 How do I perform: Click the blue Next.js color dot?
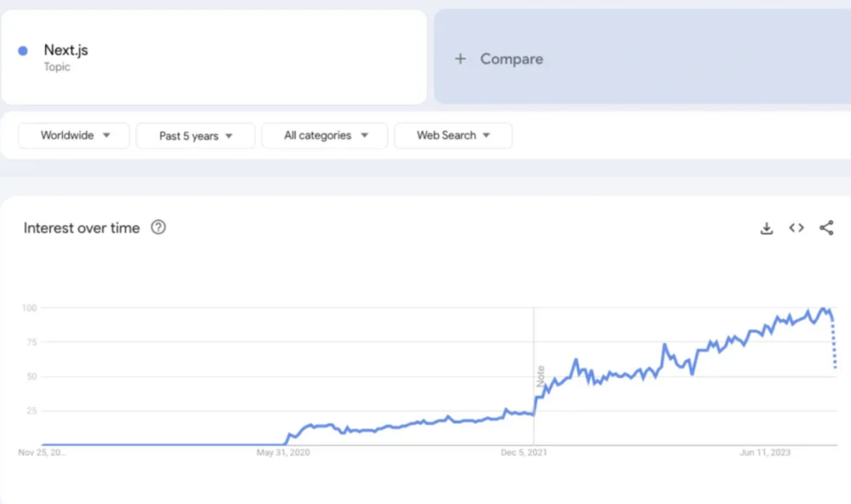point(22,51)
